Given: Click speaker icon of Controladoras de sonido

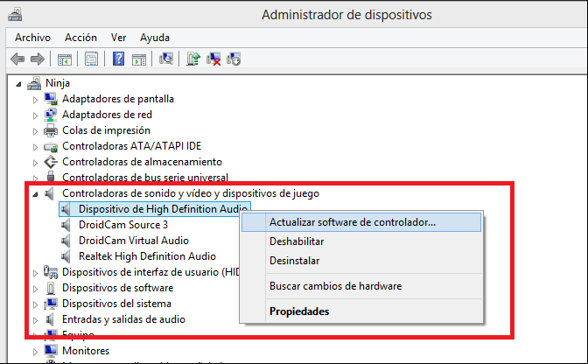Looking at the screenshot, I should click(x=50, y=193).
